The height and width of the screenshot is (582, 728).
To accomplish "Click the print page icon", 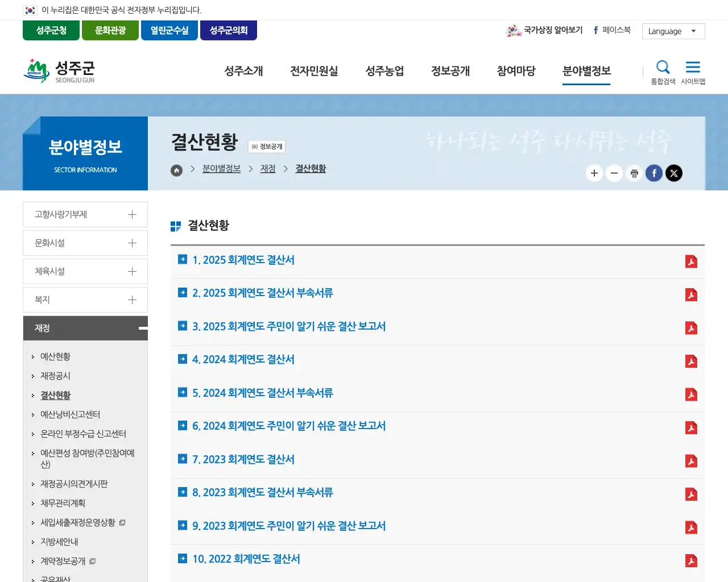I will point(634,173).
